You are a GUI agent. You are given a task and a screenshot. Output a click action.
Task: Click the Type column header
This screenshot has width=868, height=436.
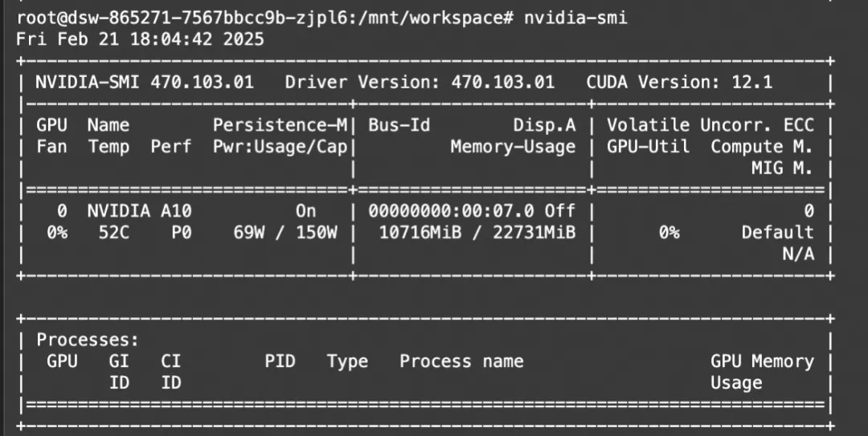(x=347, y=361)
